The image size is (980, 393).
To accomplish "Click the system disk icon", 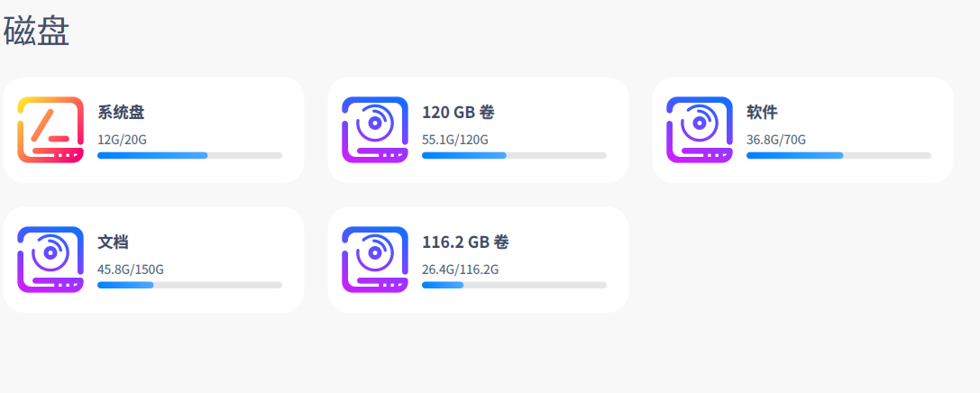I will tap(50, 130).
